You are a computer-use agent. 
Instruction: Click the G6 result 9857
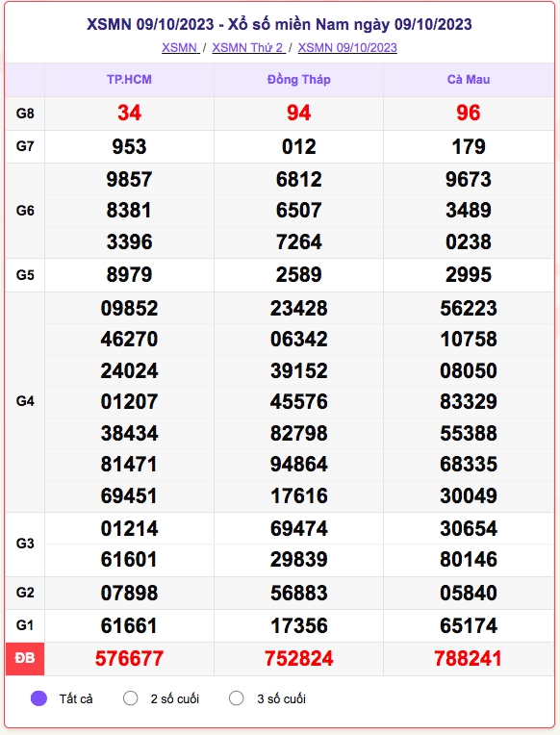[x=130, y=180]
